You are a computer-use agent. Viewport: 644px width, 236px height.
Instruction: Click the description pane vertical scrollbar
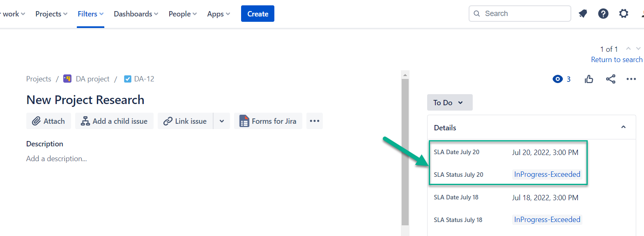tap(405, 152)
